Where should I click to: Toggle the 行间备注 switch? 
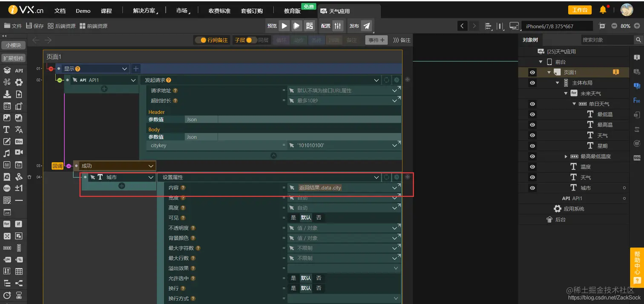point(201,40)
